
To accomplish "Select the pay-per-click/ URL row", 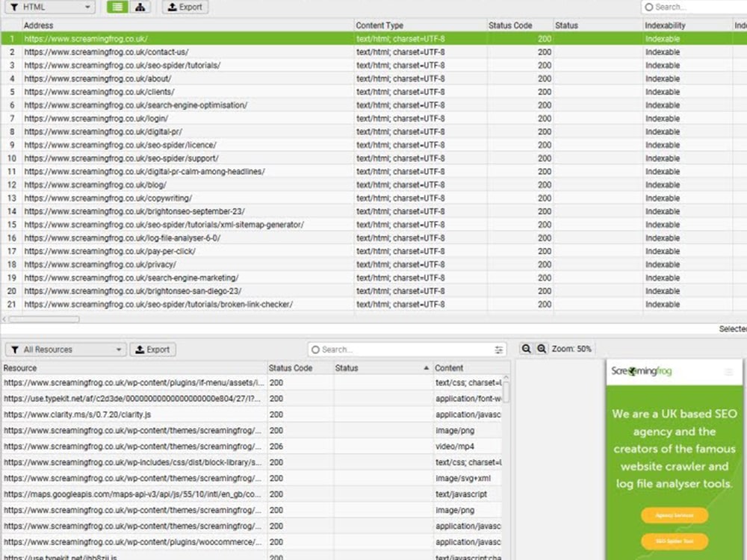I will tap(373, 252).
